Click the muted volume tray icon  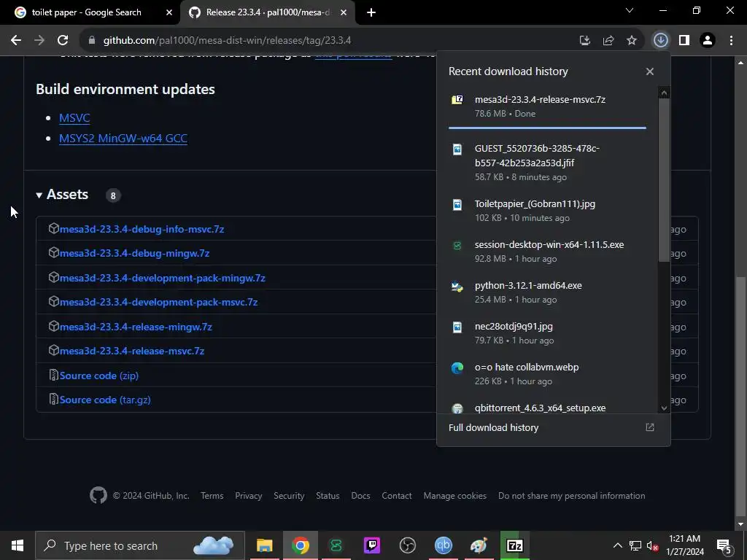(652, 545)
